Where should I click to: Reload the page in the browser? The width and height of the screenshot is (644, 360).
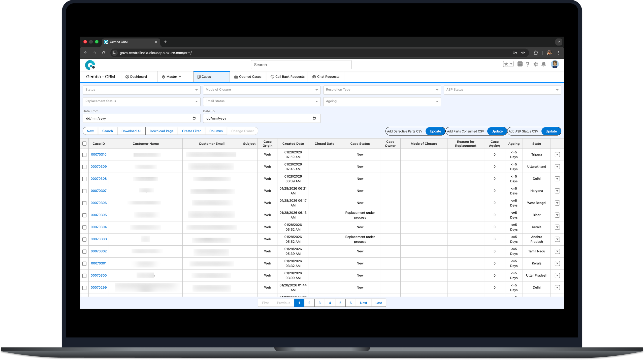pos(104,53)
